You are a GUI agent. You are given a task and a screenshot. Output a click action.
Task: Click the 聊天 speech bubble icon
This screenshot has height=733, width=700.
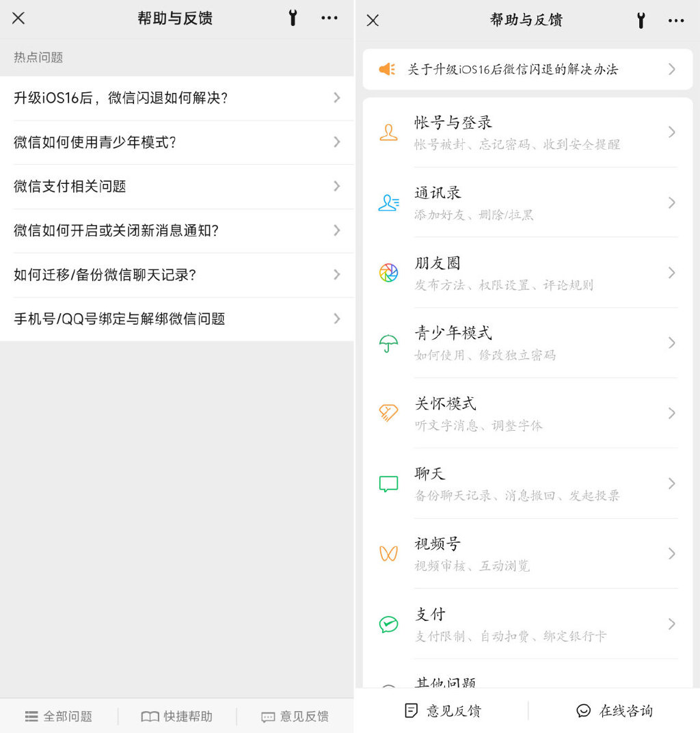click(x=388, y=483)
